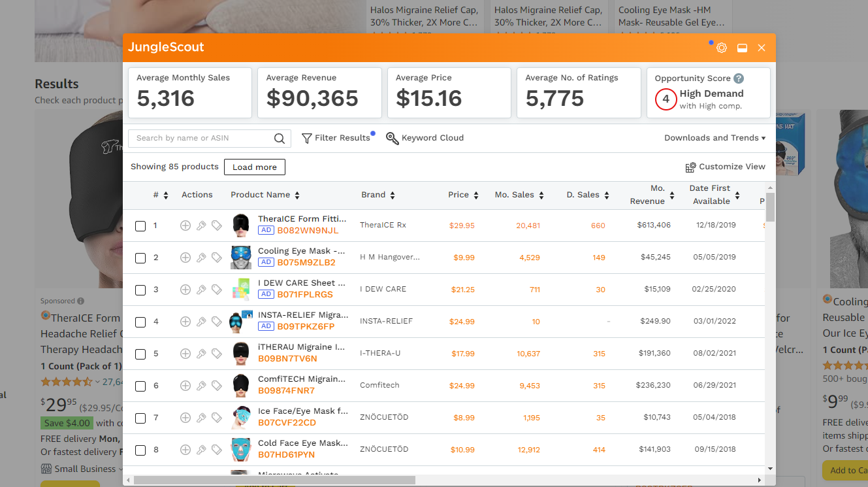This screenshot has height=487, width=868.
Task: Tag the Cold Face Eye Mask row
Action: tap(217, 450)
